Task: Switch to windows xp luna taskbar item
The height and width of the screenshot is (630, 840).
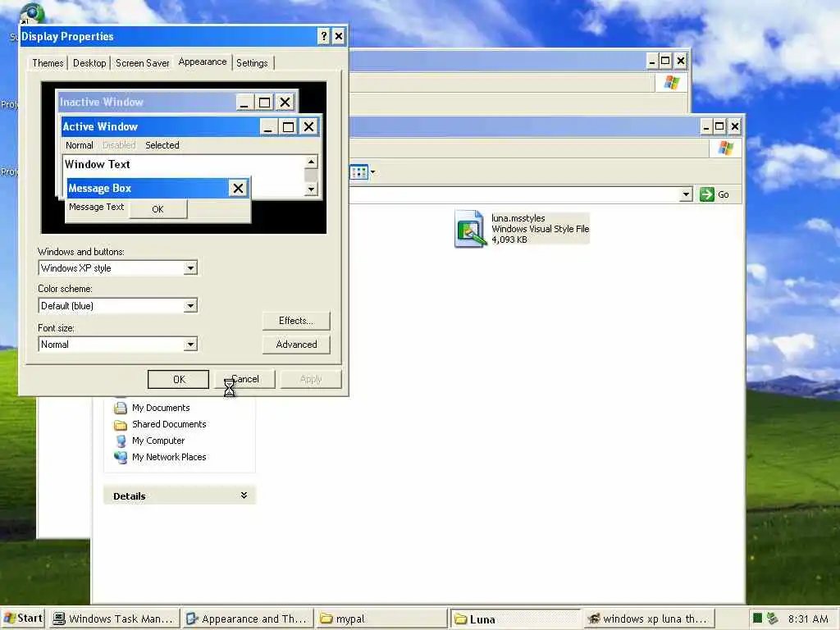Action: click(648, 619)
